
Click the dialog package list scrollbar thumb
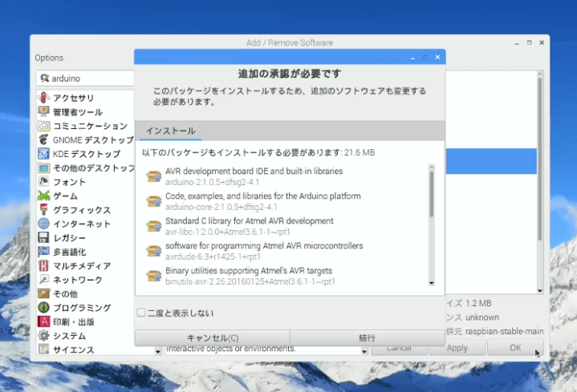point(431,194)
